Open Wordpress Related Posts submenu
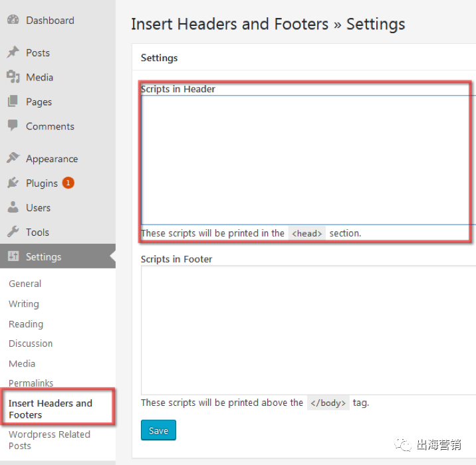 (x=49, y=440)
